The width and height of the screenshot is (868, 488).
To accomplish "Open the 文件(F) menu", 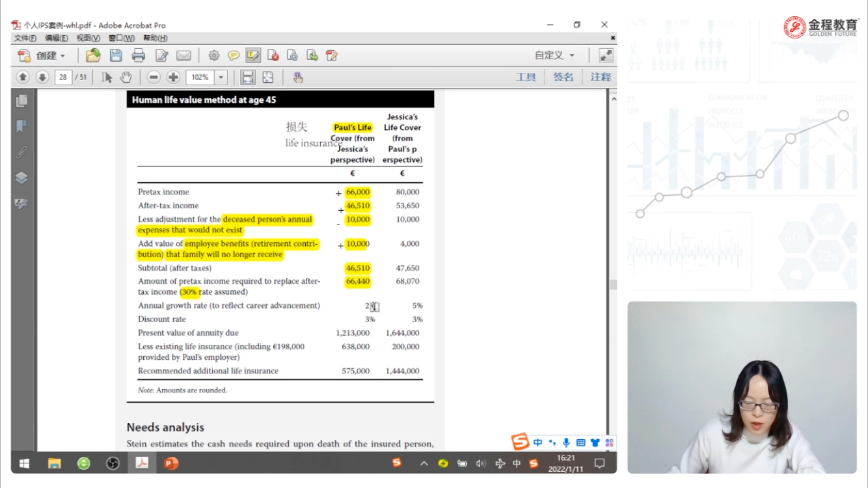I will (25, 38).
